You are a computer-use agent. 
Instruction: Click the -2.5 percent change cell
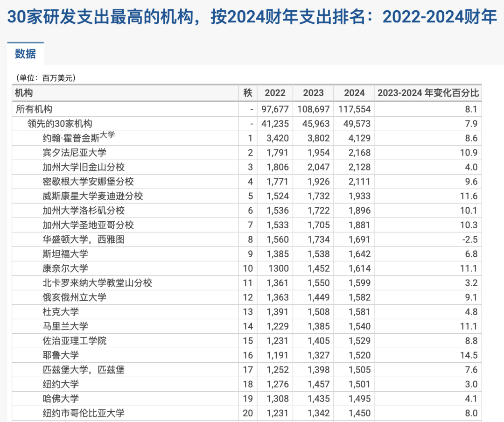click(470, 239)
